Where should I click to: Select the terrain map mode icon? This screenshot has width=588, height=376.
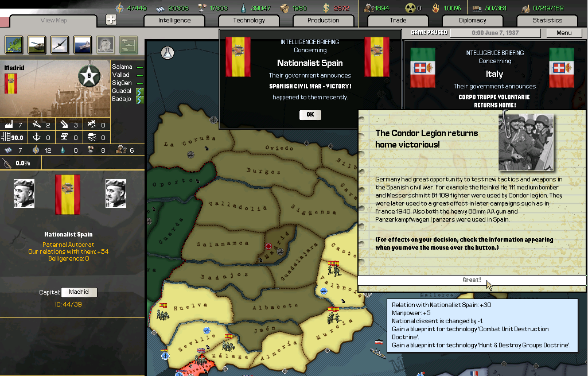pyautogui.click(x=14, y=44)
